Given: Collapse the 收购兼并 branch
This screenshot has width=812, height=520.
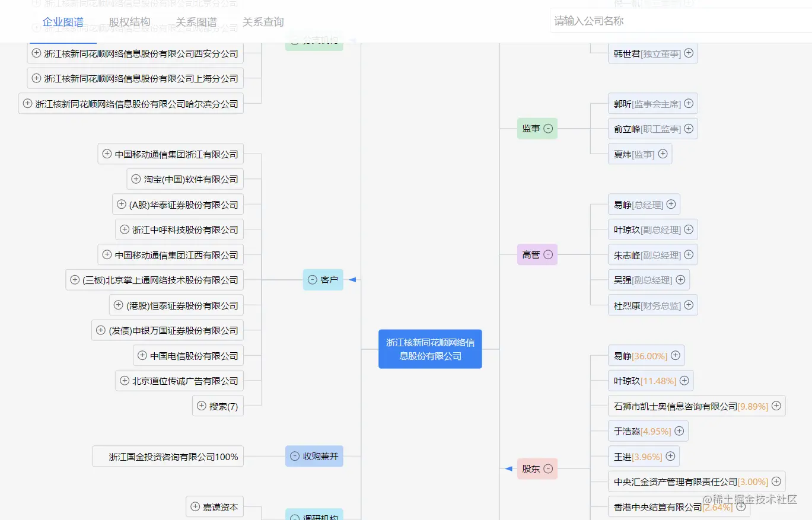Looking at the screenshot, I should click(295, 457).
